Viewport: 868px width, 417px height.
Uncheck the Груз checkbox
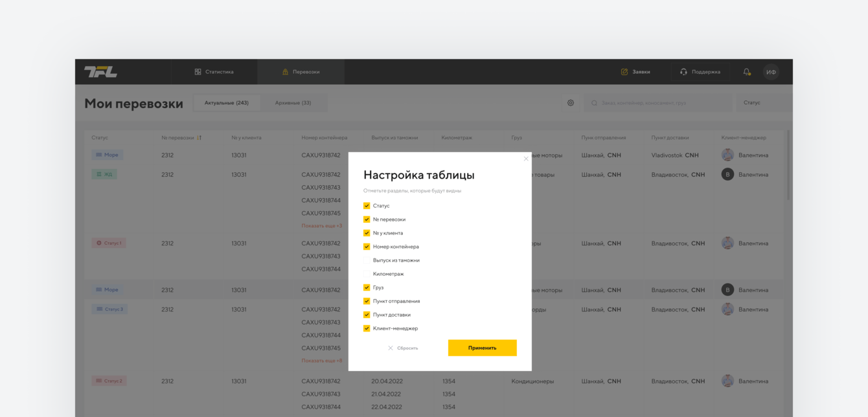(367, 287)
